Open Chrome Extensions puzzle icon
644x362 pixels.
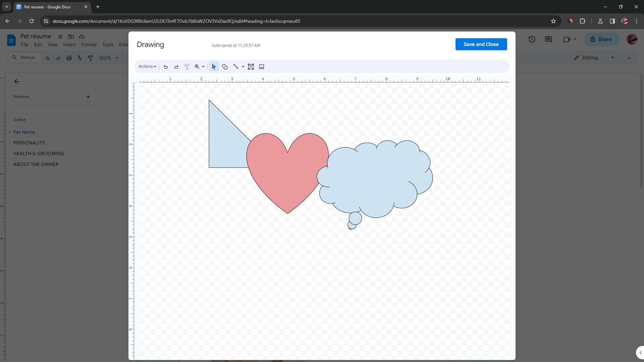click(x=582, y=21)
